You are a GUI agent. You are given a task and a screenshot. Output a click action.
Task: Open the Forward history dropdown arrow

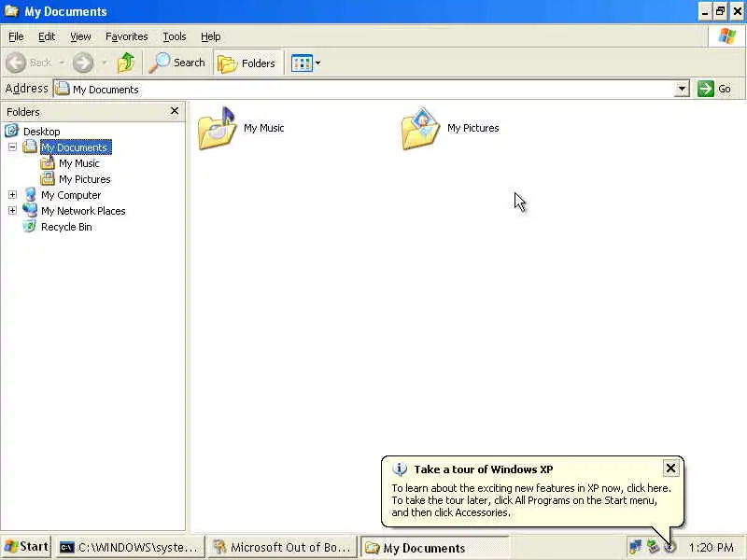105,63
